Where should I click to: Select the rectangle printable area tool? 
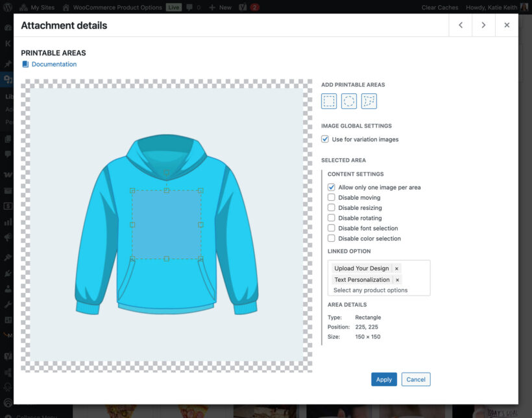329,100
